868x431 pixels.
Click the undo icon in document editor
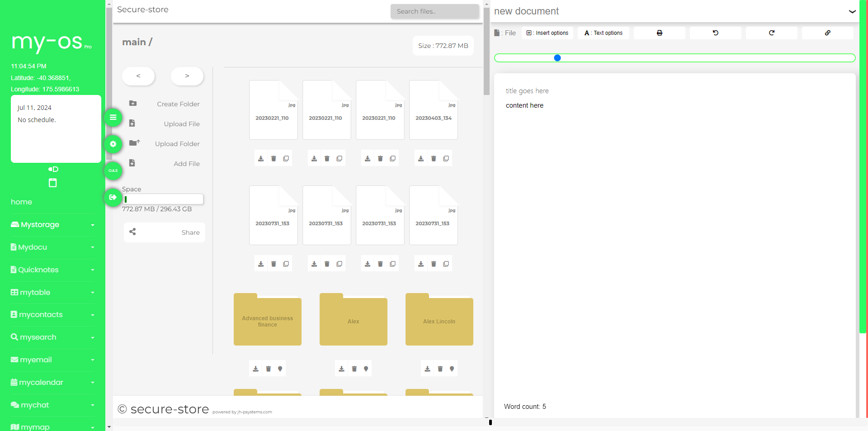[x=715, y=33]
